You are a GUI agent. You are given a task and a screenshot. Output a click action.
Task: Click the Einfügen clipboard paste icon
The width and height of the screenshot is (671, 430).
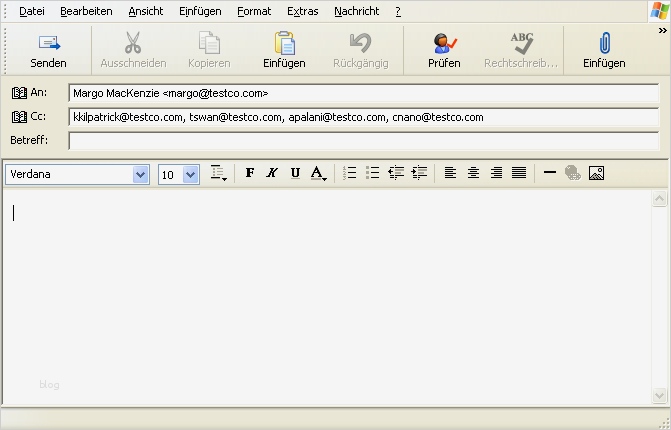(284, 43)
